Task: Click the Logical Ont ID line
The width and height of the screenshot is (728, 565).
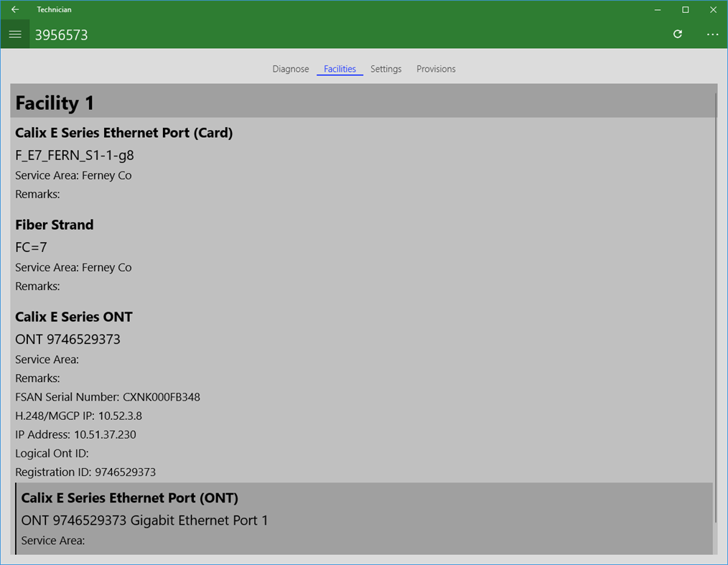Action: 52,454
